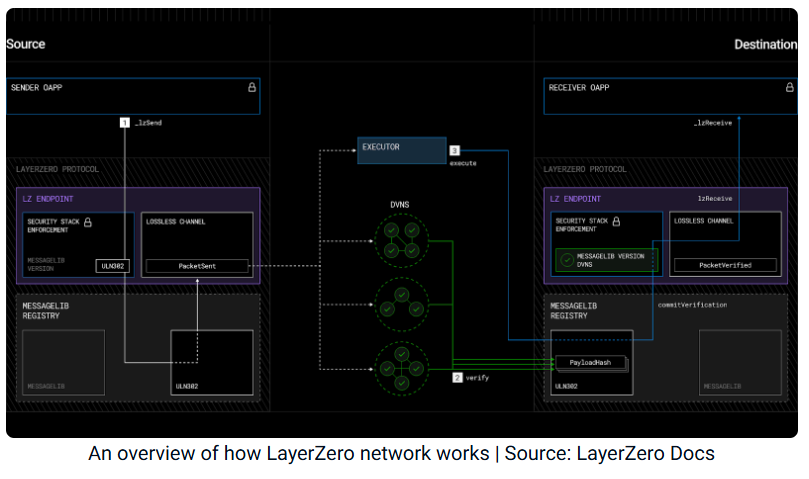The width and height of the screenshot is (809, 479).
Task: Click the step 3 execute number marker
Action: pyautogui.click(x=454, y=150)
